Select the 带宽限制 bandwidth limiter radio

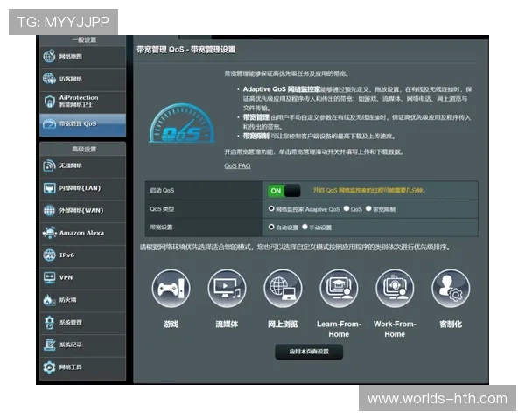pyautogui.click(x=368, y=208)
